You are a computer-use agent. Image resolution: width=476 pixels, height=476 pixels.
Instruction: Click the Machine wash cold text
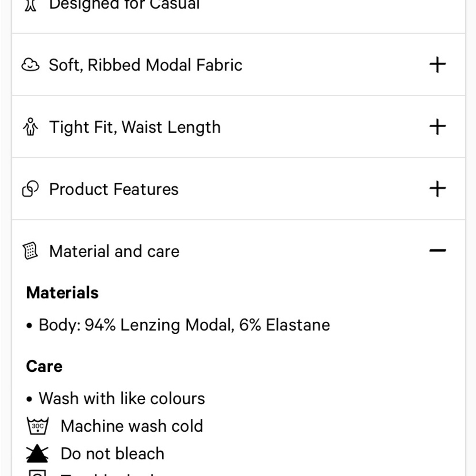[131, 426]
